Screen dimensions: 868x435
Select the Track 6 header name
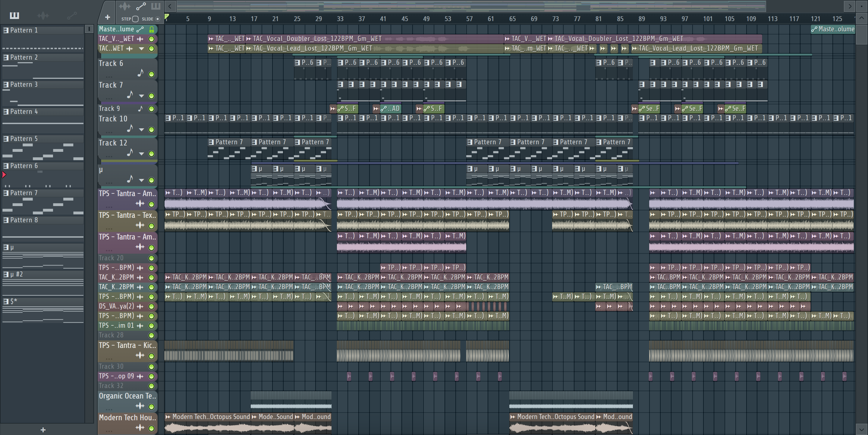point(111,63)
